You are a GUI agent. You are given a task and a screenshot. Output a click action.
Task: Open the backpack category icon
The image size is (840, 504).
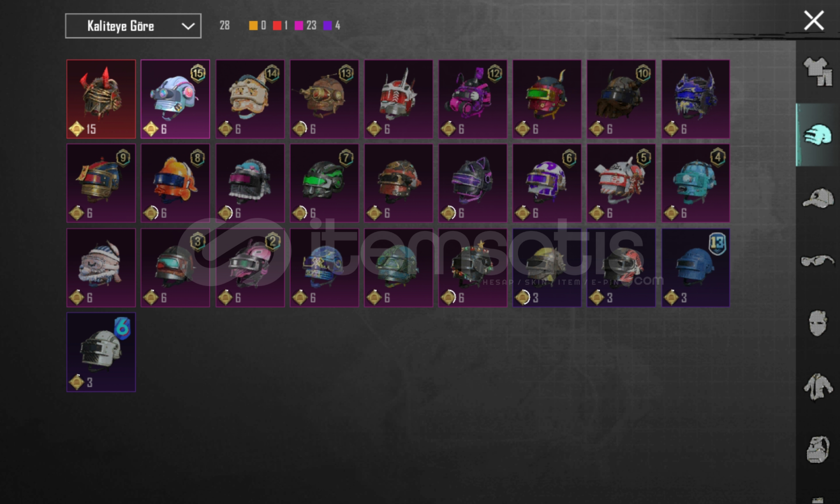[x=818, y=449]
